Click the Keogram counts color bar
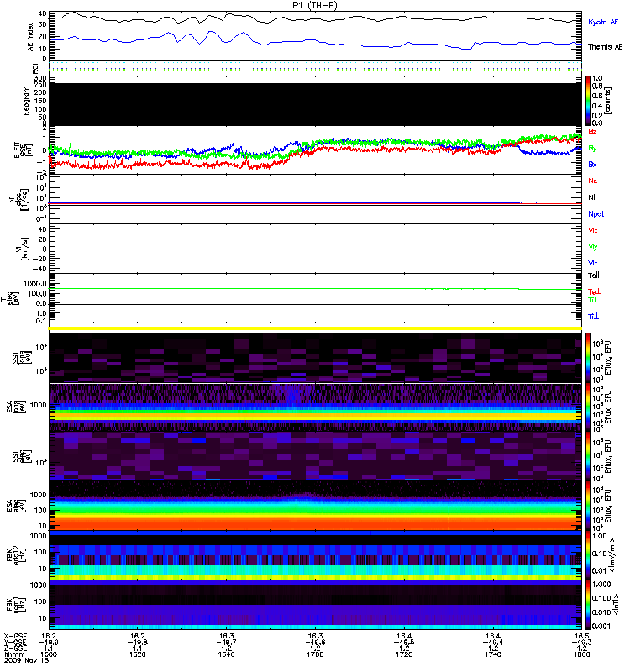This screenshot has width=630, height=672. pyautogui.click(x=588, y=101)
